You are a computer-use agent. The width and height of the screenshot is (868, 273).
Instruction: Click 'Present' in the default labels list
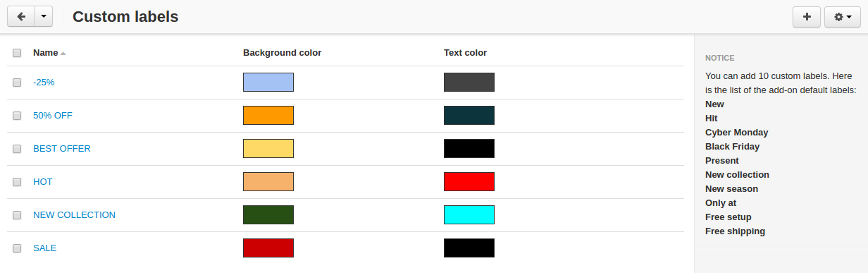722,161
